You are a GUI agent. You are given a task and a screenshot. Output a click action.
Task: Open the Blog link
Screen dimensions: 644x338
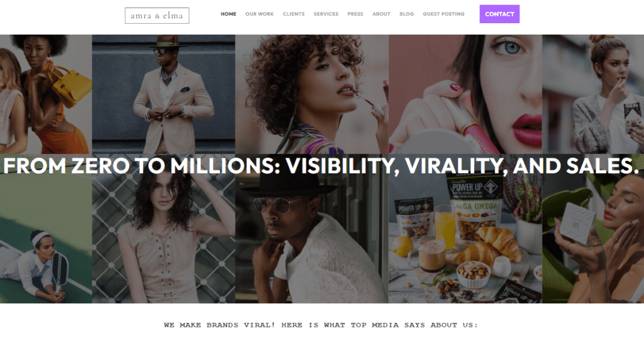click(407, 14)
